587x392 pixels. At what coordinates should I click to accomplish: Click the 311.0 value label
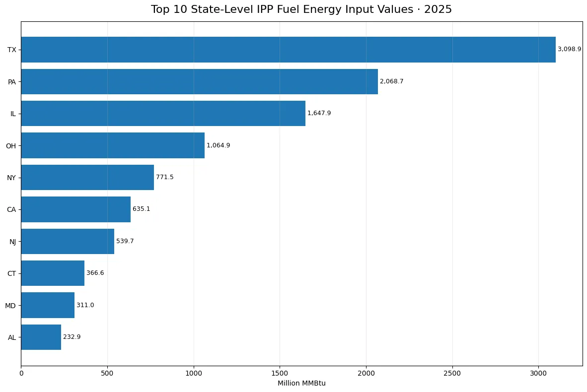click(x=85, y=305)
